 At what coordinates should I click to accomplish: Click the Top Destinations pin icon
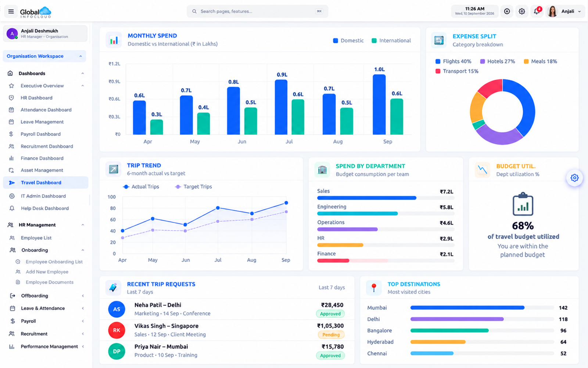click(x=374, y=288)
